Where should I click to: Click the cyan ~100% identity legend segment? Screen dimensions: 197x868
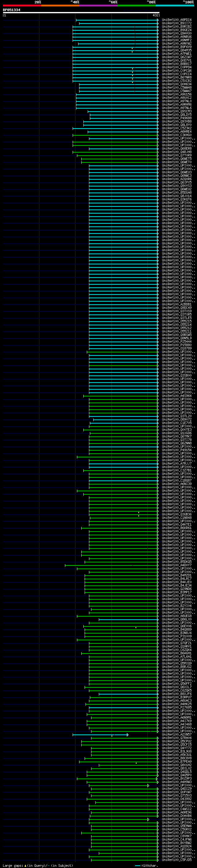175,6
